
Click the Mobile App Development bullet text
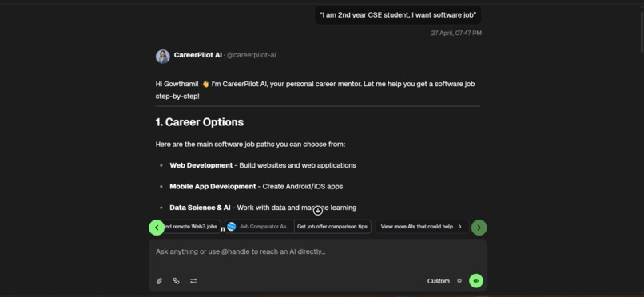(x=256, y=186)
